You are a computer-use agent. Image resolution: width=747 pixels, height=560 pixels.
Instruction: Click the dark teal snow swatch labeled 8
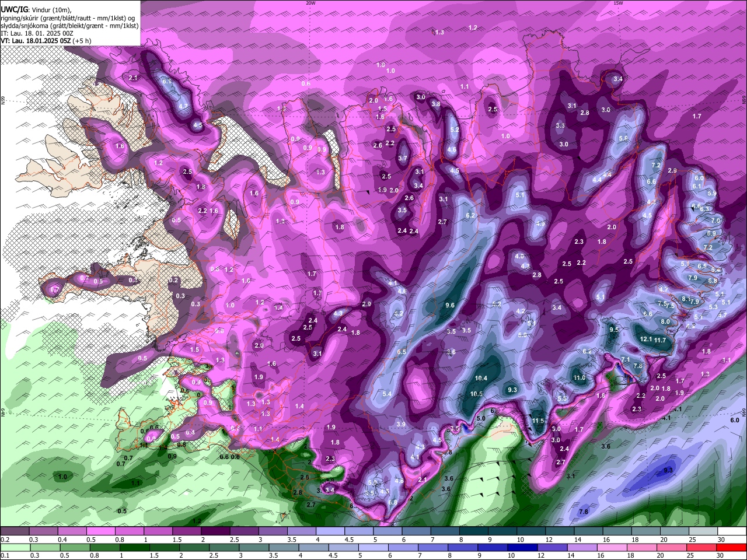click(x=474, y=531)
